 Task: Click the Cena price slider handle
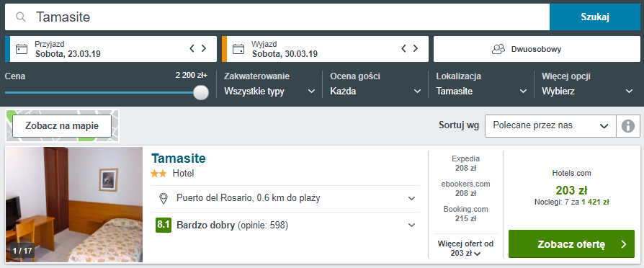coord(201,92)
